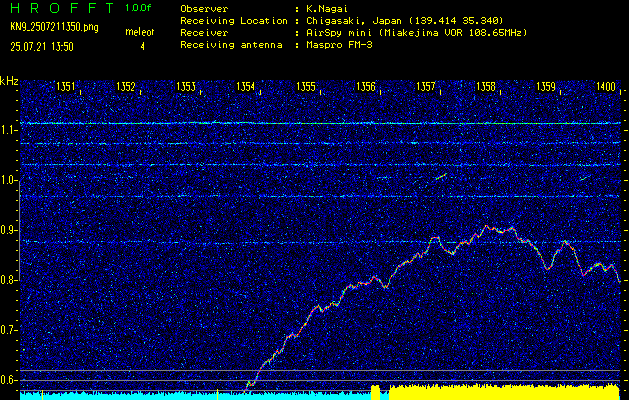Screen dimensions: 629x400
Task: Click time marker 1354
Action: click(246, 86)
